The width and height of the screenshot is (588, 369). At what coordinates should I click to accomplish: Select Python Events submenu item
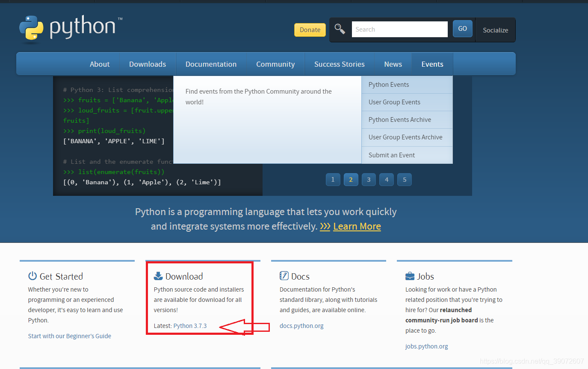point(407,85)
